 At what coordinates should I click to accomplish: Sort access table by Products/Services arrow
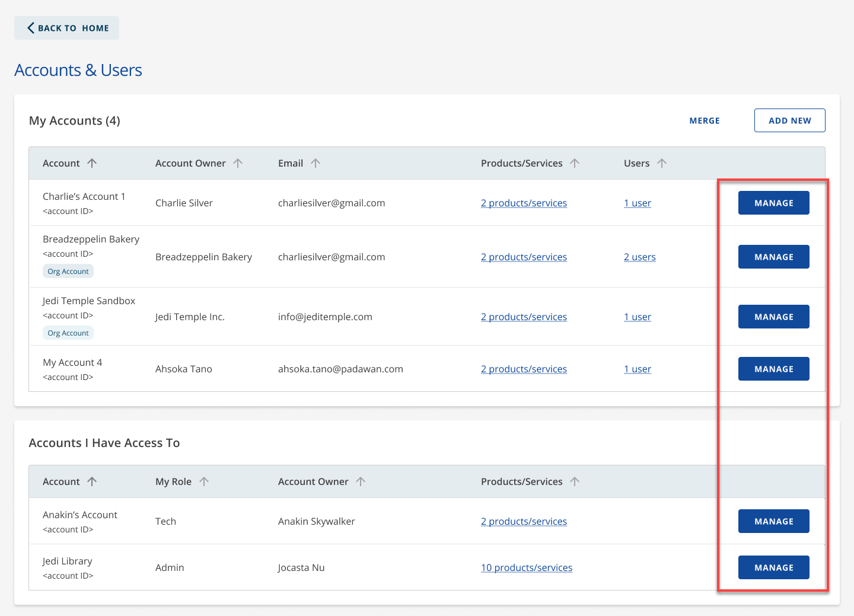pos(575,481)
